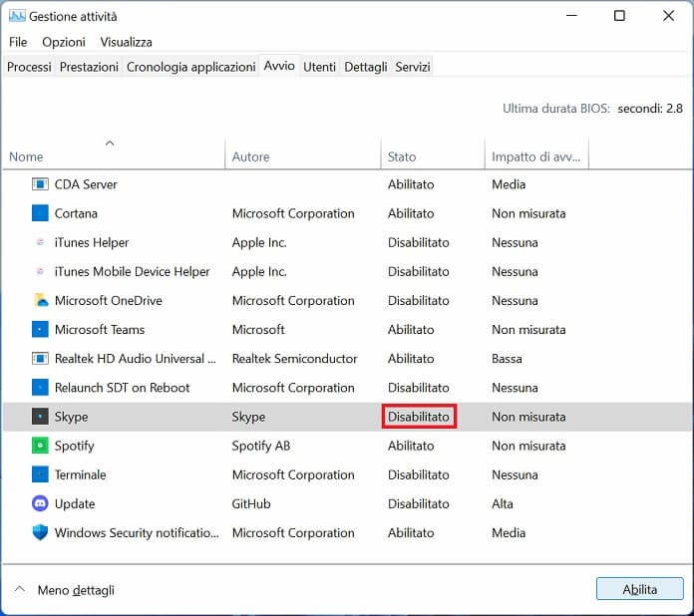The height and width of the screenshot is (616, 694).
Task: Select the Terminale entry name
Action: tap(80, 474)
